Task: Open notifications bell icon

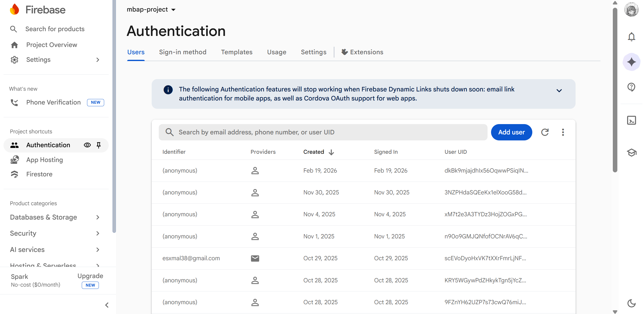Action: [x=631, y=37]
